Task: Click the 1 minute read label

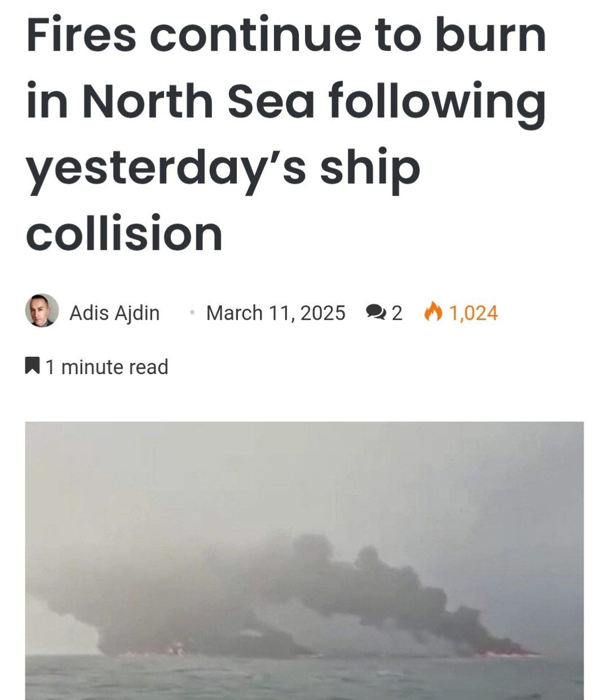Action: (x=107, y=367)
